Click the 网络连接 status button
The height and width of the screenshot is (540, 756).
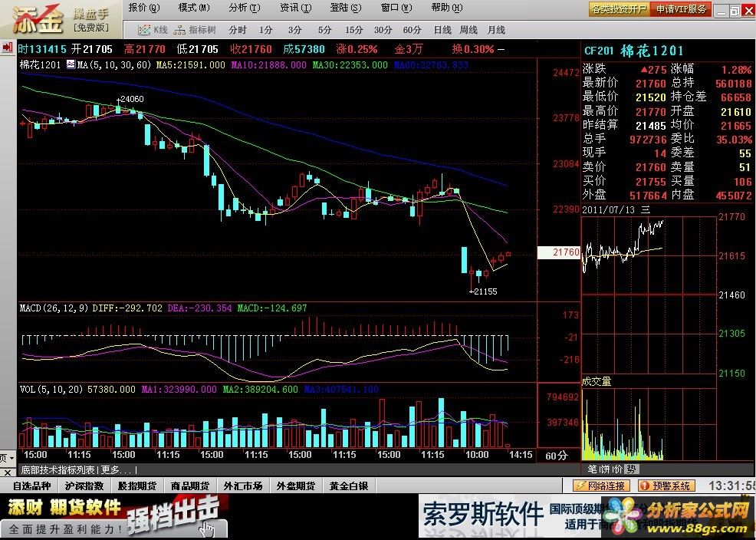[x=601, y=486]
